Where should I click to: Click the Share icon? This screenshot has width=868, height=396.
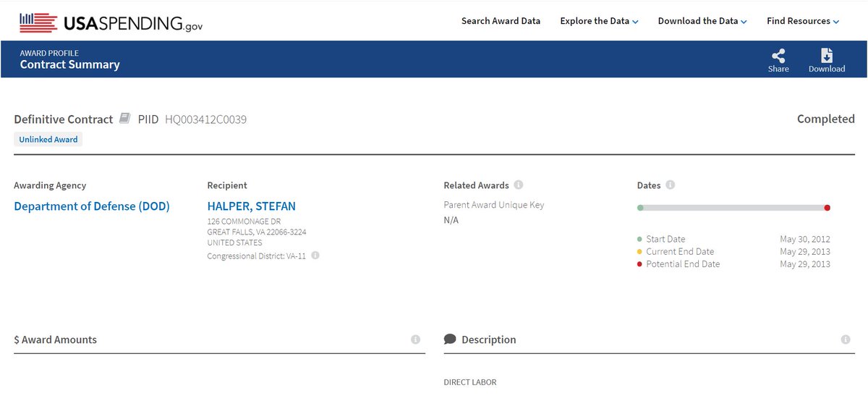(x=778, y=56)
